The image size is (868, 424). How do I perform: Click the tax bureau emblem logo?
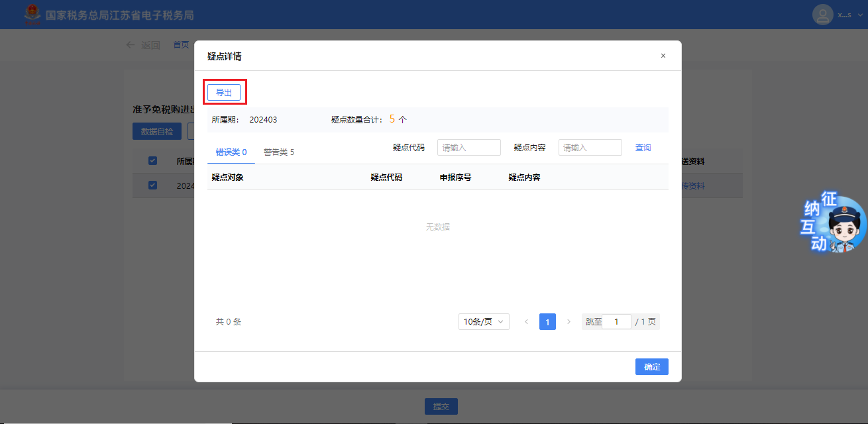click(31, 15)
